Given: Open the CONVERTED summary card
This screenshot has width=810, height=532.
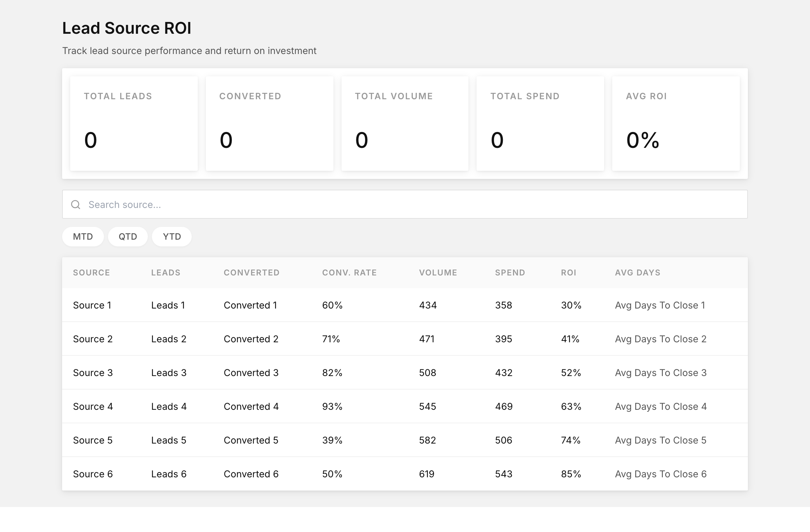Looking at the screenshot, I should point(270,124).
